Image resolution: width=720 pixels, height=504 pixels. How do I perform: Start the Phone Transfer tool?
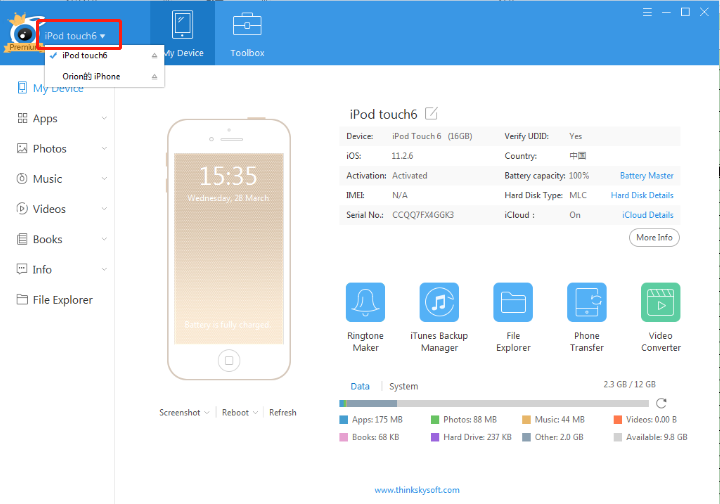pyautogui.click(x=587, y=302)
